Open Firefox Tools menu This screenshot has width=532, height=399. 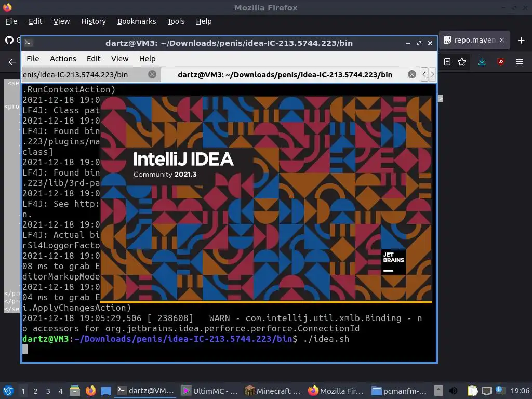point(176,21)
